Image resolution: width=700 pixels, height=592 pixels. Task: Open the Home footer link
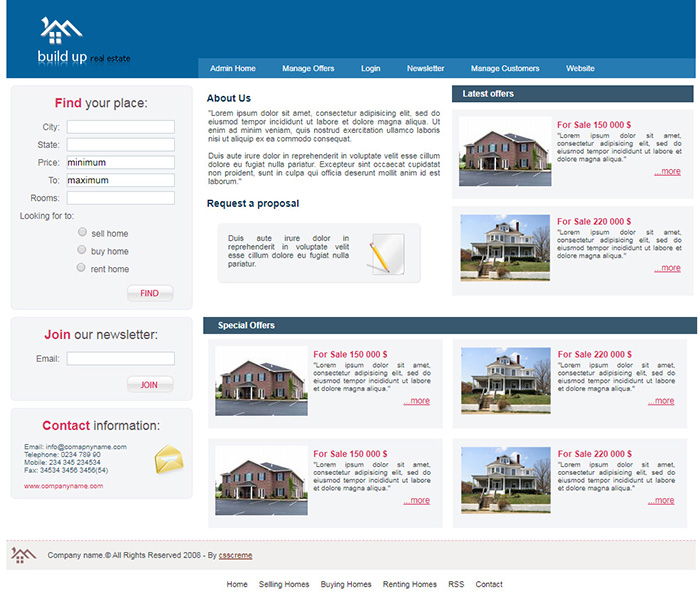(237, 584)
